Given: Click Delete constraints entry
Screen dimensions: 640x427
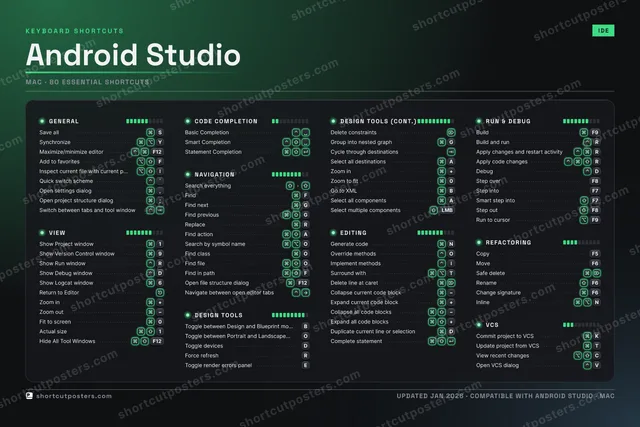Looking at the screenshot, I should [393, 132].
